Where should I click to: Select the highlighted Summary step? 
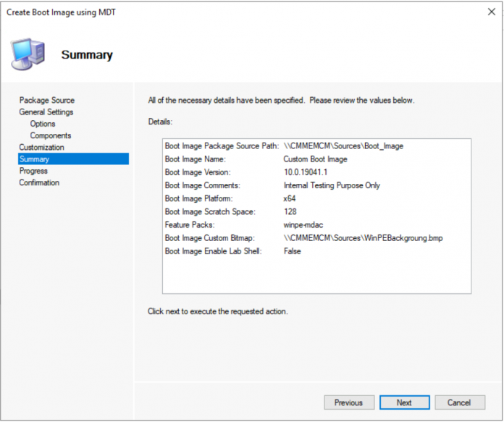pyautogui.click(x=34, y=159)
